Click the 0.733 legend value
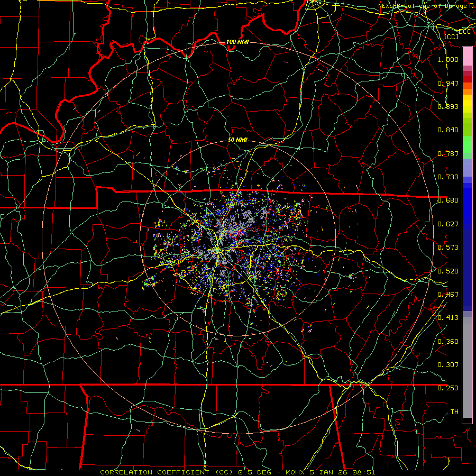Viewport: 476px width, 476px height. [x=448, y=177]
